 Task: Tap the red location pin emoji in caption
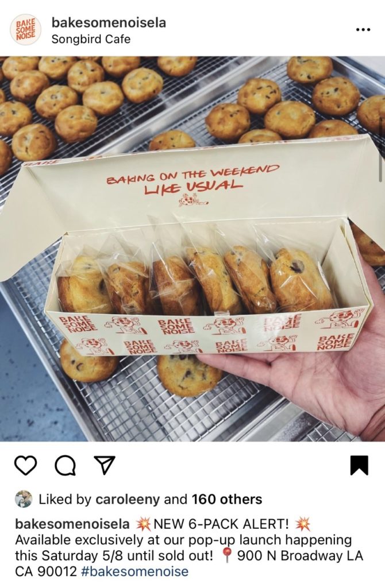pos(226,555)
